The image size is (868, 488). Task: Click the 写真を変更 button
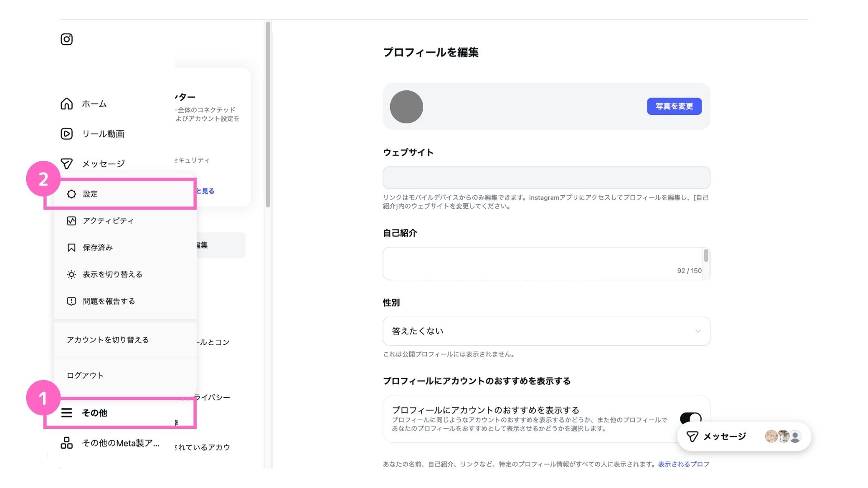[674, 106]
